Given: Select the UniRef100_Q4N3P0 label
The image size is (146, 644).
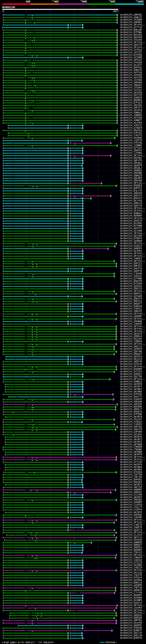Looking at the screenshot, I should 131,248.
